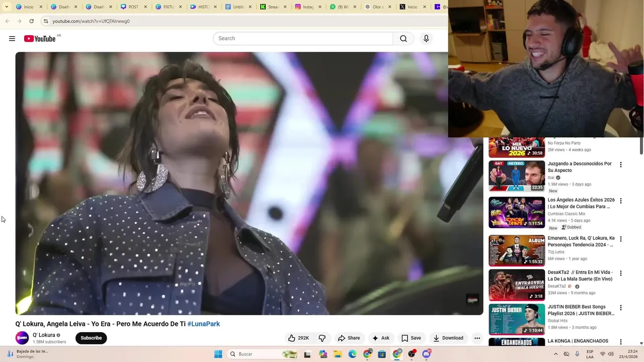Dislike the video with thumbs-down icon

coord(322,338)
